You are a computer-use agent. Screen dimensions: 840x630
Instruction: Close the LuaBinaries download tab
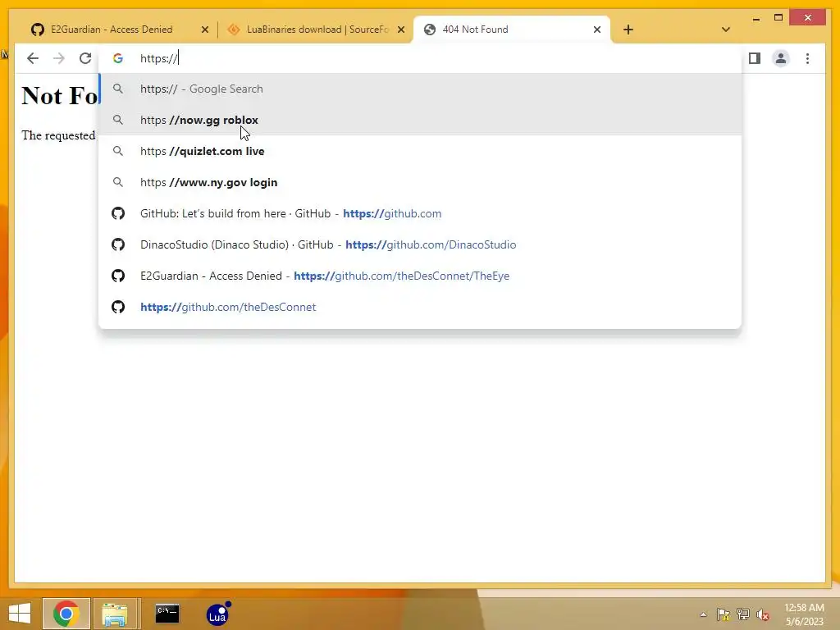pos(400,30)
